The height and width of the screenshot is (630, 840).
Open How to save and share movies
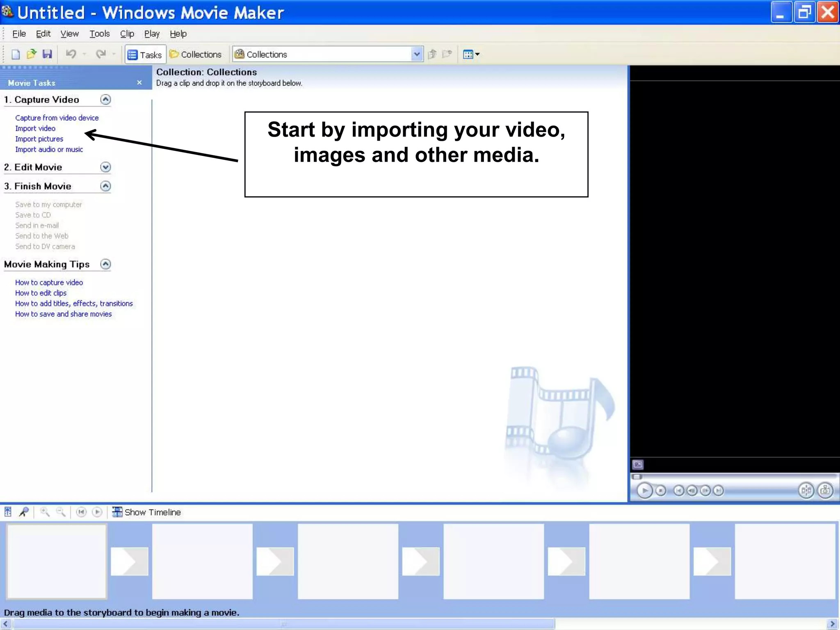[x=64, y=314]
